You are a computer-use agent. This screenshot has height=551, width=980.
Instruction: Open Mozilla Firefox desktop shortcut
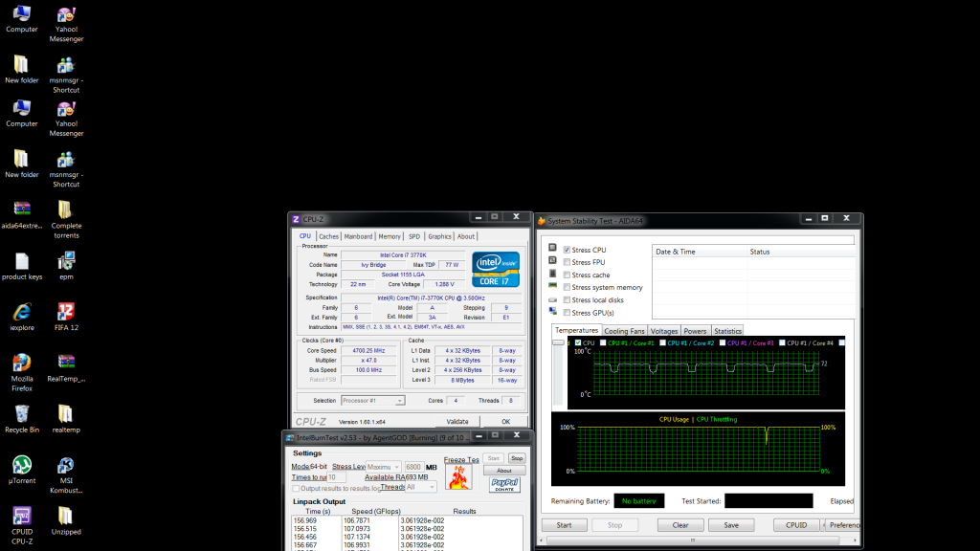coord(21,364)
